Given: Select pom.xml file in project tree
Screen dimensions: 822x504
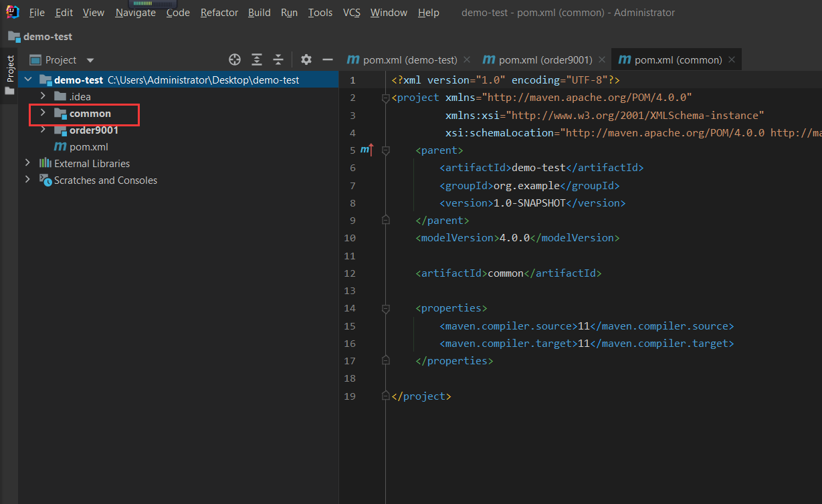Looking at the screenshot, I should coord(89,147).
